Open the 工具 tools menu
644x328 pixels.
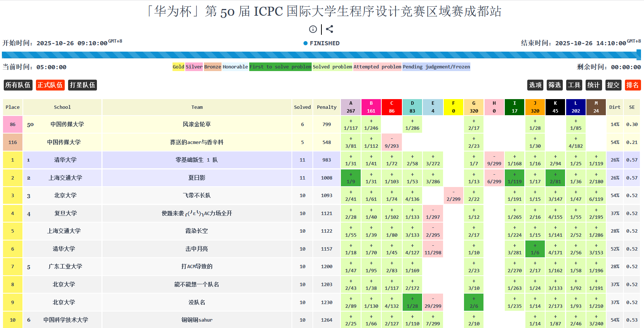(x=574, y=85)
